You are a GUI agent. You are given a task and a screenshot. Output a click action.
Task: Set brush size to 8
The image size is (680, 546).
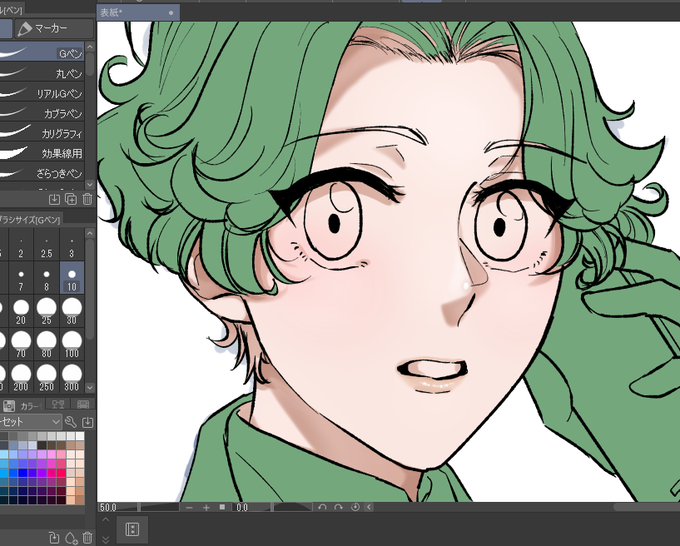[x=46, y=278]
